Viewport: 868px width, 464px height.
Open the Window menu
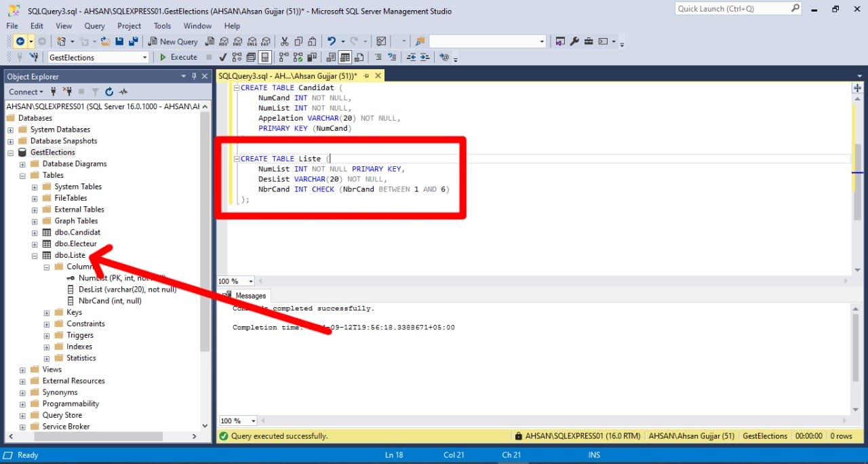coord(197,26)
